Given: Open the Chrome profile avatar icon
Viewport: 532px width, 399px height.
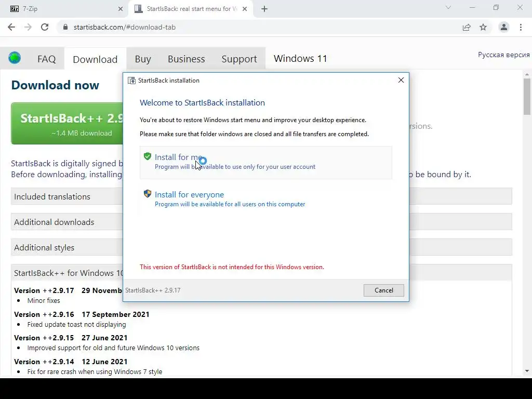Looking at the screenshot, I should coord(504,27).
